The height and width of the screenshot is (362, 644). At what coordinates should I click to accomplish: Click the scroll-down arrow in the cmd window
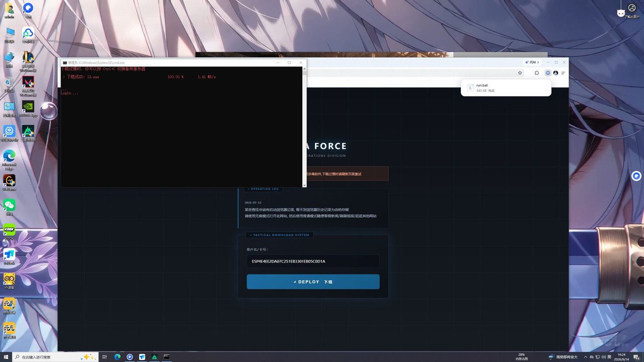pyautogui.click(x=304, y=185)
